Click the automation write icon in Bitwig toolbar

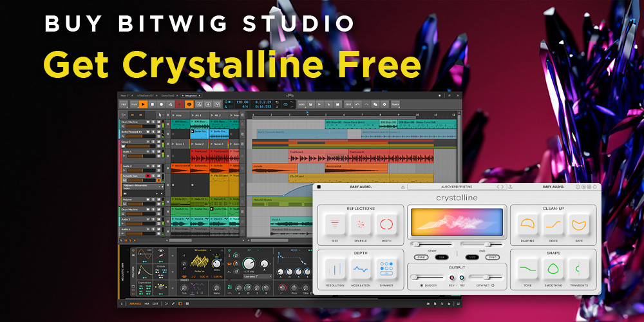click(170, 104)
